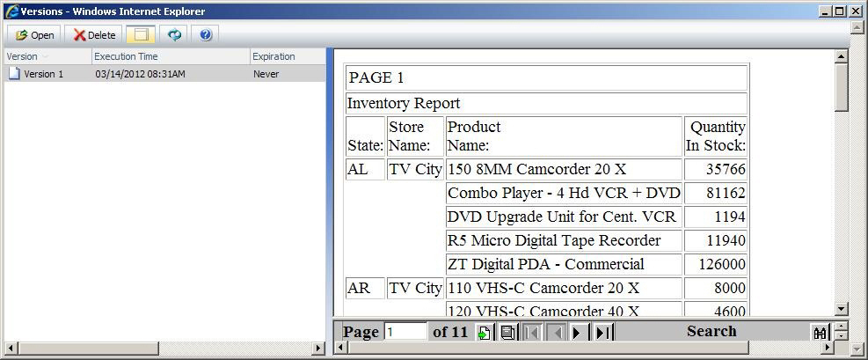Click Internet Explorer icon in title bar
Screen dimensions: 868x360
click(11, 11)
